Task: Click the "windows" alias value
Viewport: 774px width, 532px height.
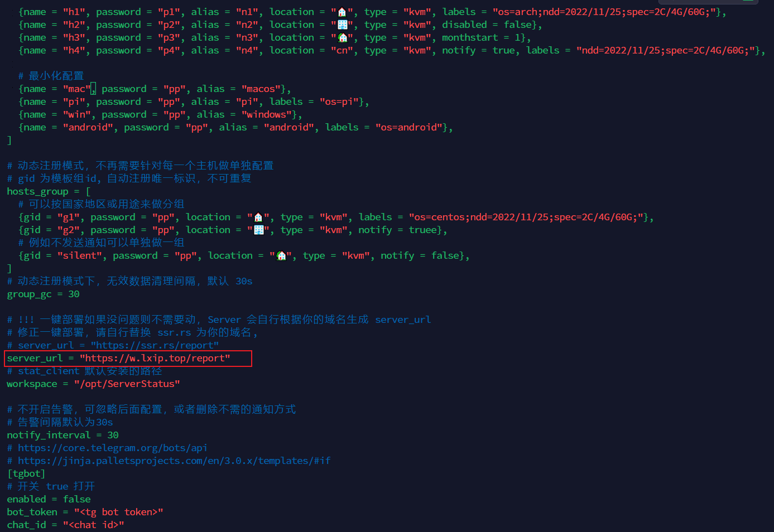Action: click(266, 114)
